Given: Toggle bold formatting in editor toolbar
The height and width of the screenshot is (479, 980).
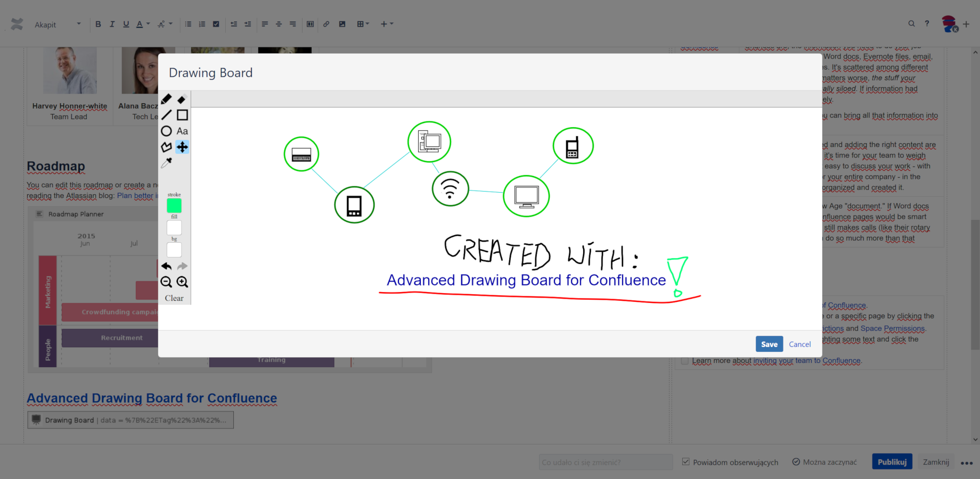Looking at the screenshot, I should (98, 24).
